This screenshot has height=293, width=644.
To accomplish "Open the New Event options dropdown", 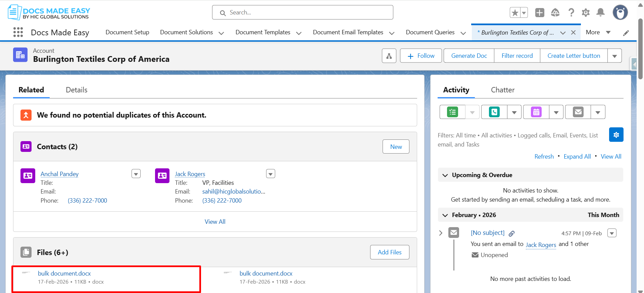I will [556, 112].
